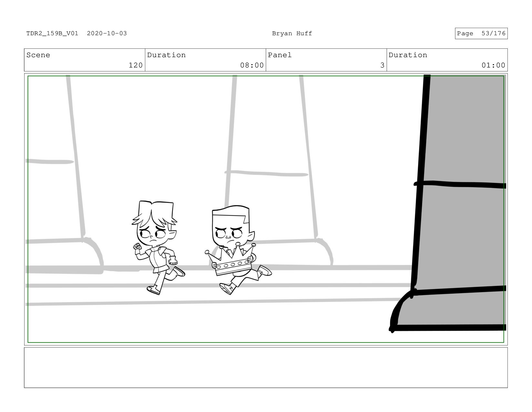Select the Panel label
Screen dimensions: 532x412
coord(280,55)
